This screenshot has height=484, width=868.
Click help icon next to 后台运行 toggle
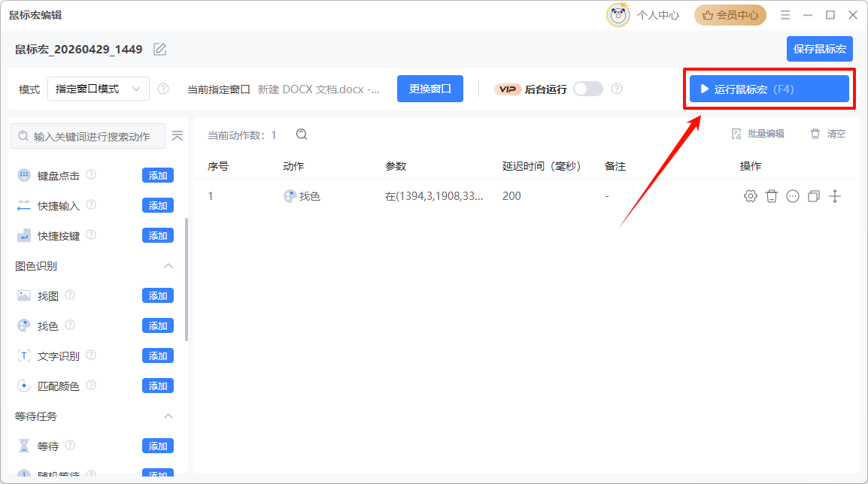pos(617,89)
